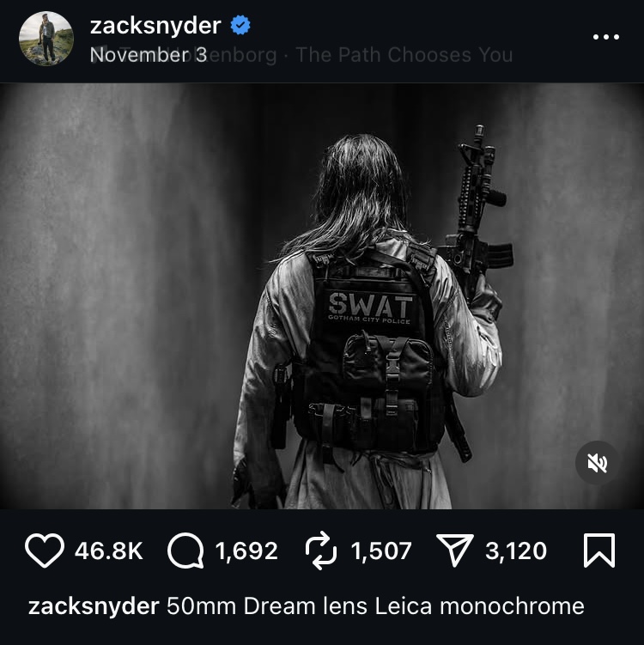View the 3,120 shares count
644x645 pixels.
click(x=516, y=551)
